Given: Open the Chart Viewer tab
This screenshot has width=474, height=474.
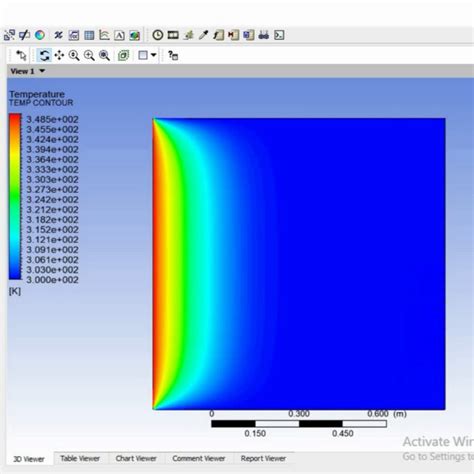Looking at the screenshot, I should tap(136, 459).
